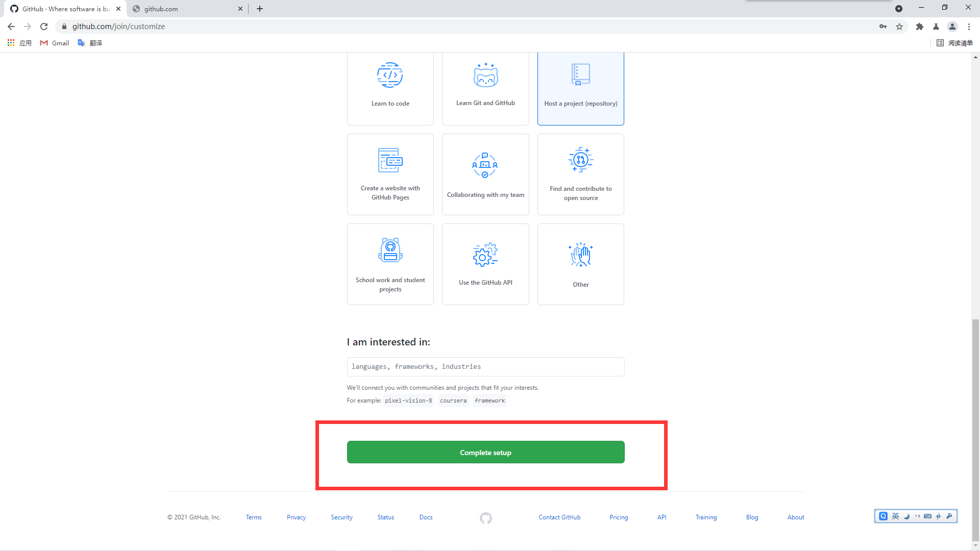Viewport: 980px width, 551px height.
Task: Choose Create a website with GitHub Pages
Action: [390, 174]
